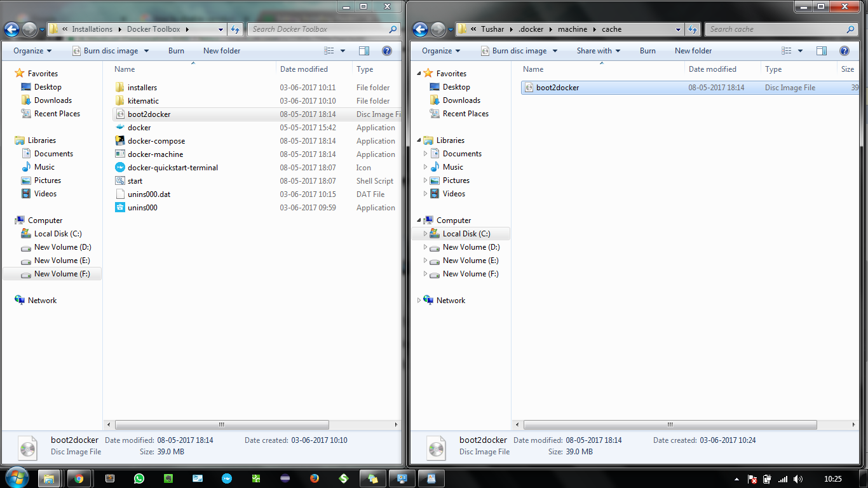This screenshot has height=488, width=868.
Task: Create a New folder in the cache directory
Action: point(693,51)
